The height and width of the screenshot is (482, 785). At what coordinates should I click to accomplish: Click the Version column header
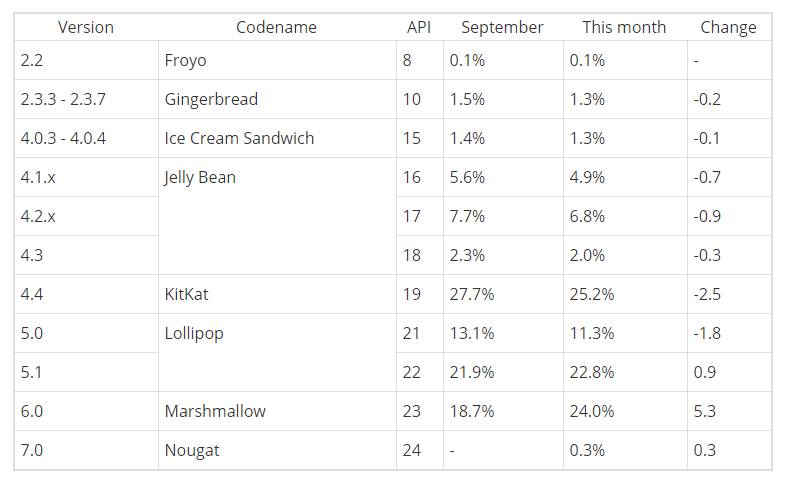86,27
